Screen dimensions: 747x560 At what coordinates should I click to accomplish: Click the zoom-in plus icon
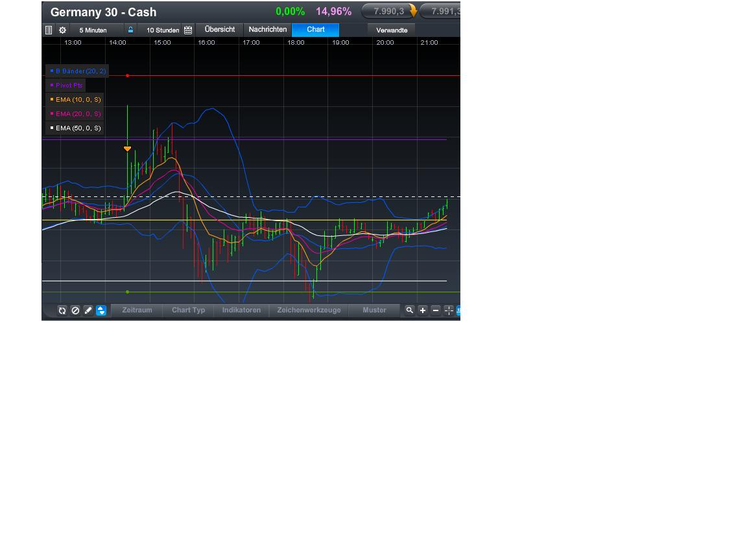(423, 310)
